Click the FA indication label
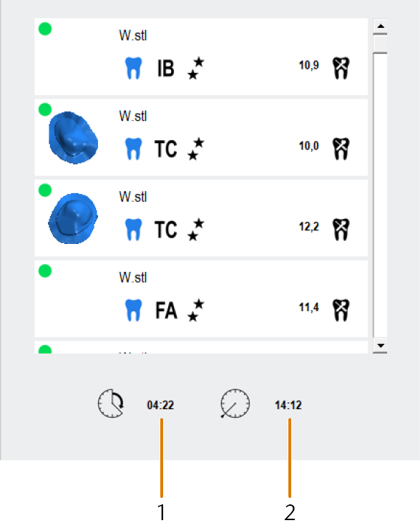 [166, 311]
